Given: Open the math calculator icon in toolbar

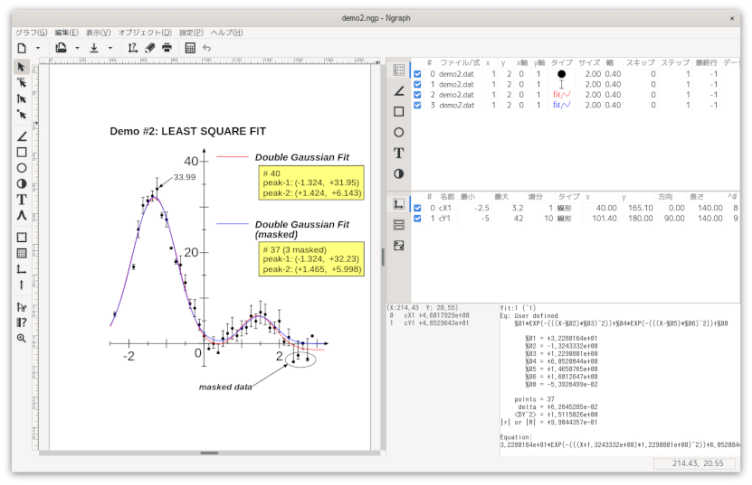Looking at the screenshot, I should (x=190, y=47).
